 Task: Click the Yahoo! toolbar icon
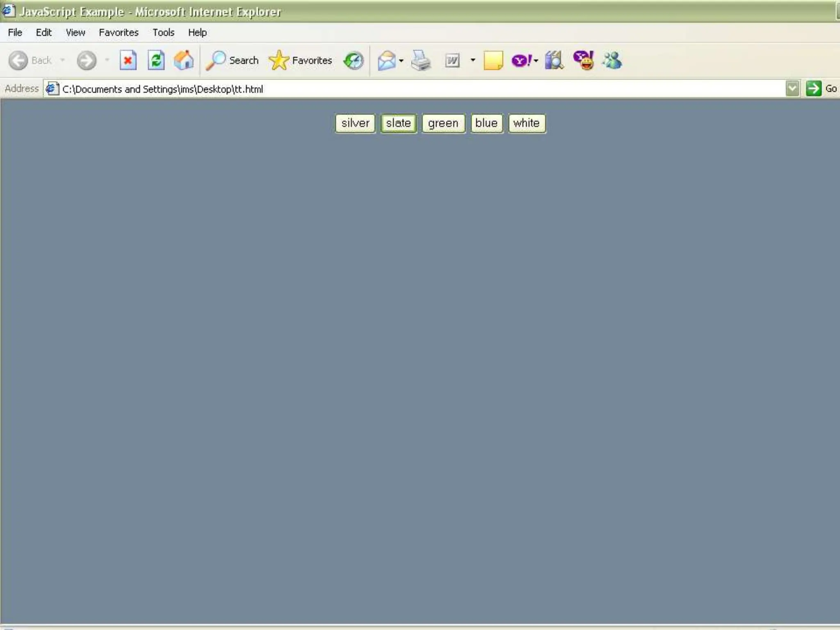coord(521,61)
